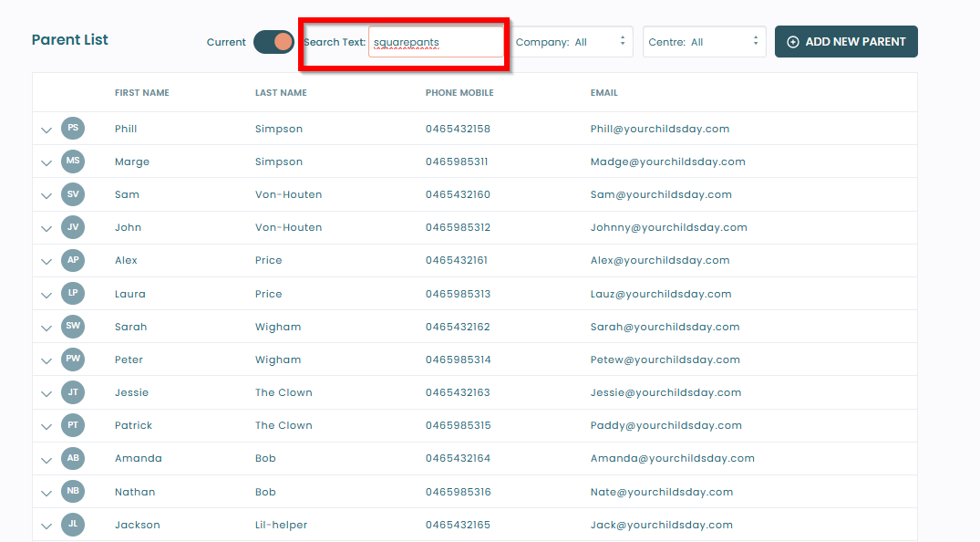
Task: Click first name Jessie
Action: click(x=132, y=393)
